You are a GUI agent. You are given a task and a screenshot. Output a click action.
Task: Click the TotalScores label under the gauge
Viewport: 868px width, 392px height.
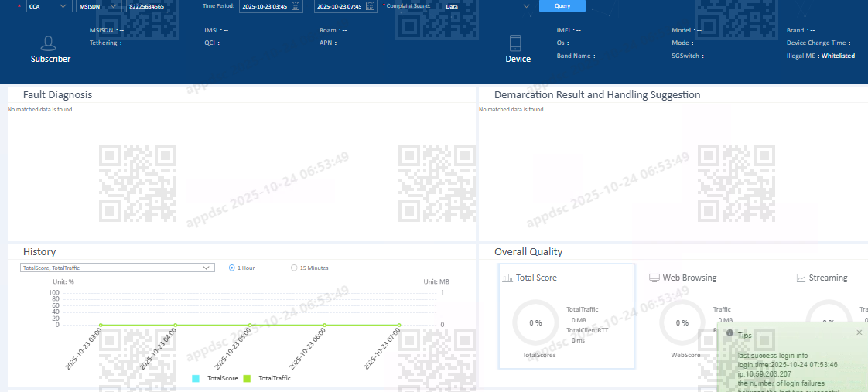(539, 355)
